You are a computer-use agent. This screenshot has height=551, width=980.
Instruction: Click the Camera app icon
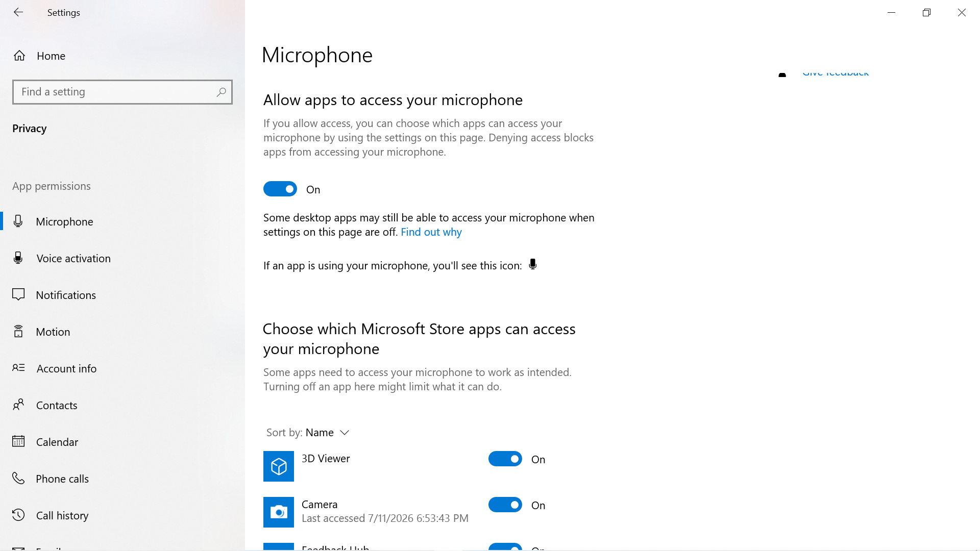279,512
